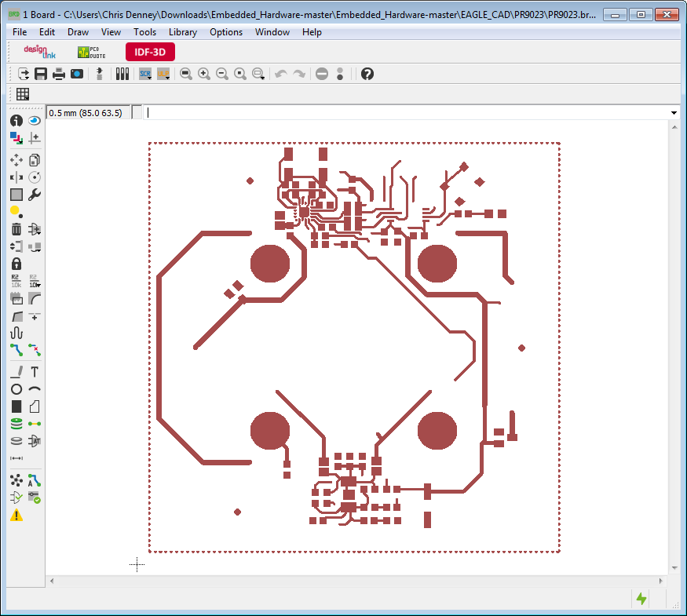The image size is (687, 616).
Task: Select the Dimension tool
Action: tap(16, 458)
